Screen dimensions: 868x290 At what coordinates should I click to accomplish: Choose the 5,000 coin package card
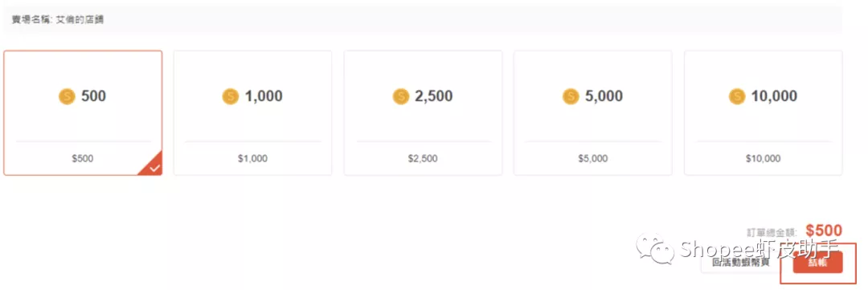[593, 113]
